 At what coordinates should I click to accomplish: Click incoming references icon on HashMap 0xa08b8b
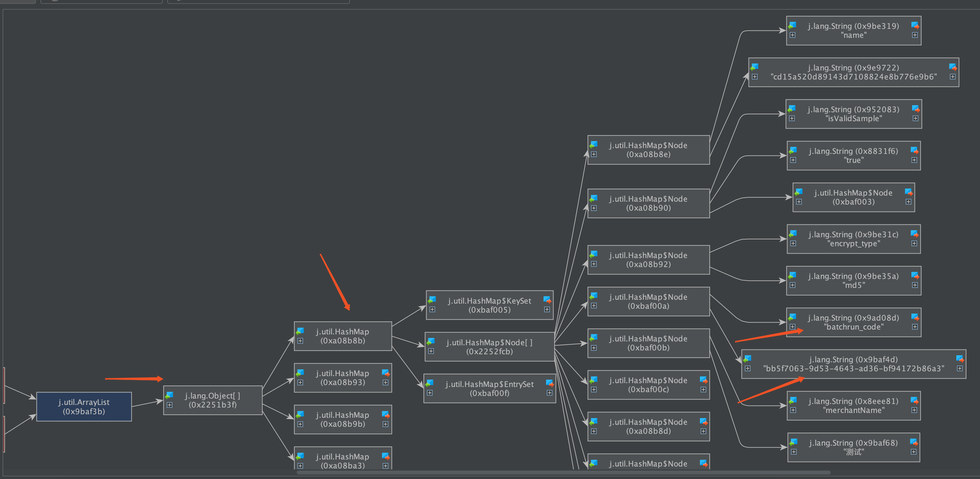pos(300,332)
